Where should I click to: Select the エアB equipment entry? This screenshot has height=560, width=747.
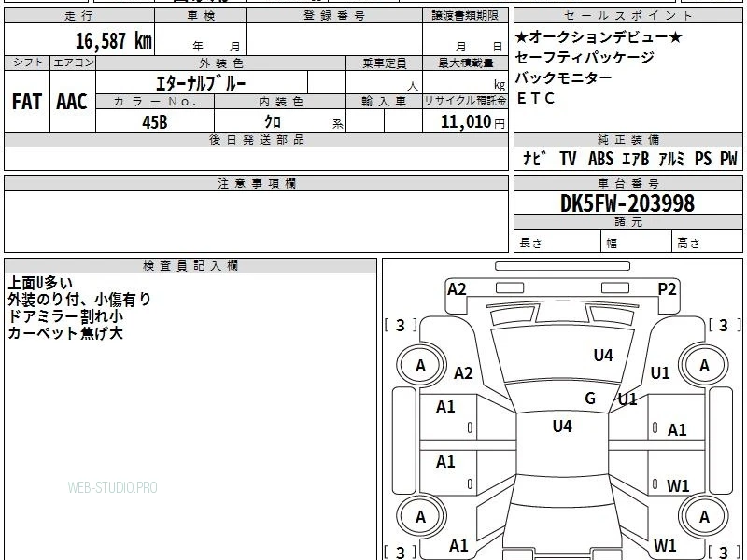[636, 158]
